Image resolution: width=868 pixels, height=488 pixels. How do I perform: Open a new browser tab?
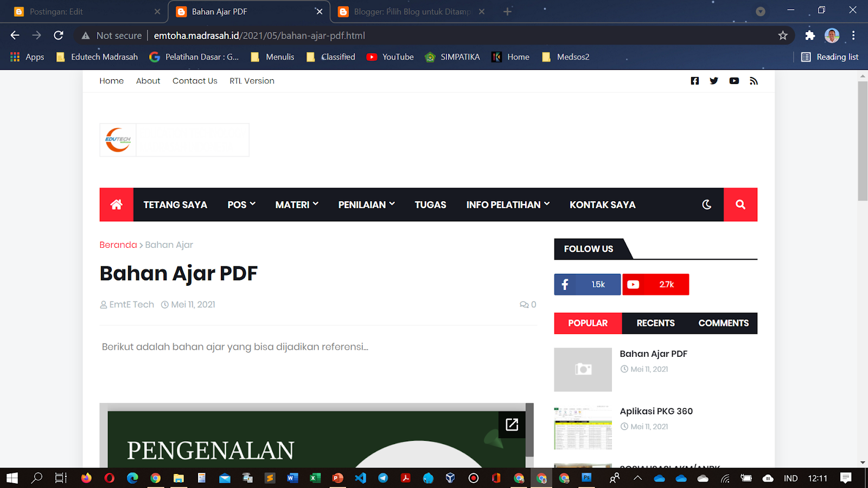pyautogui.click(x=507, y=11)
